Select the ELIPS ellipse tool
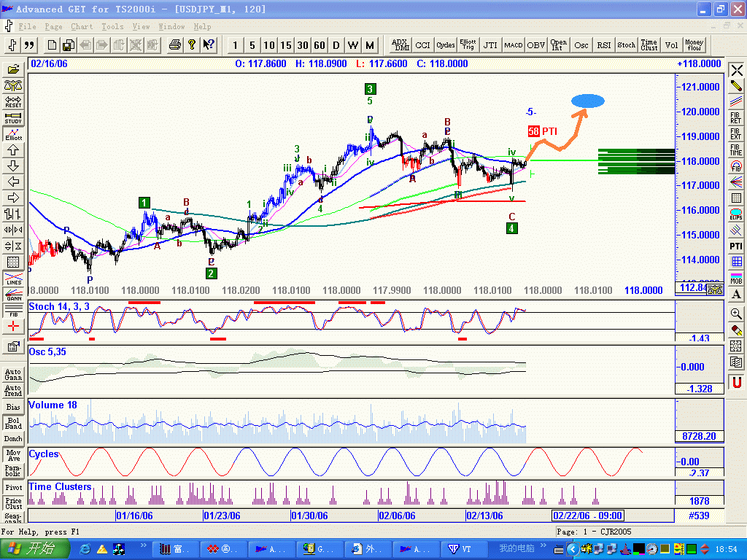Viewport: 747px width, 560px height. click(x=736, y=214)
